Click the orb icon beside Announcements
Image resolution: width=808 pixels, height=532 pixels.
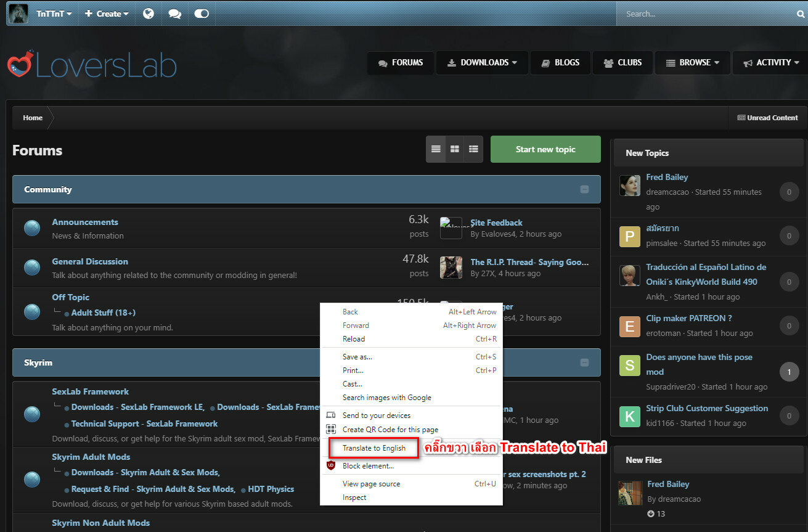point(32,228)
